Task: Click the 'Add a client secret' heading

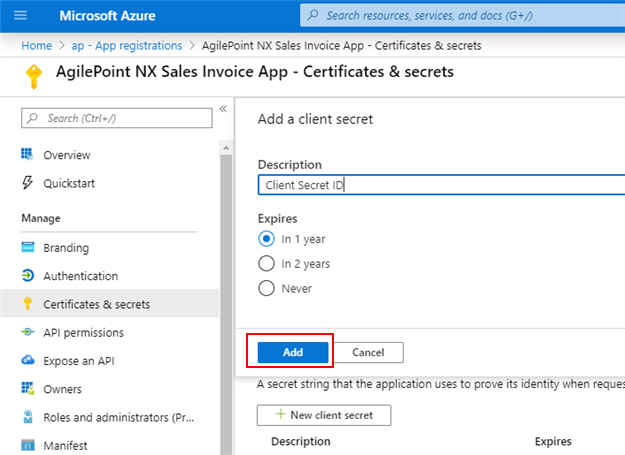Action: pos(315,119)
